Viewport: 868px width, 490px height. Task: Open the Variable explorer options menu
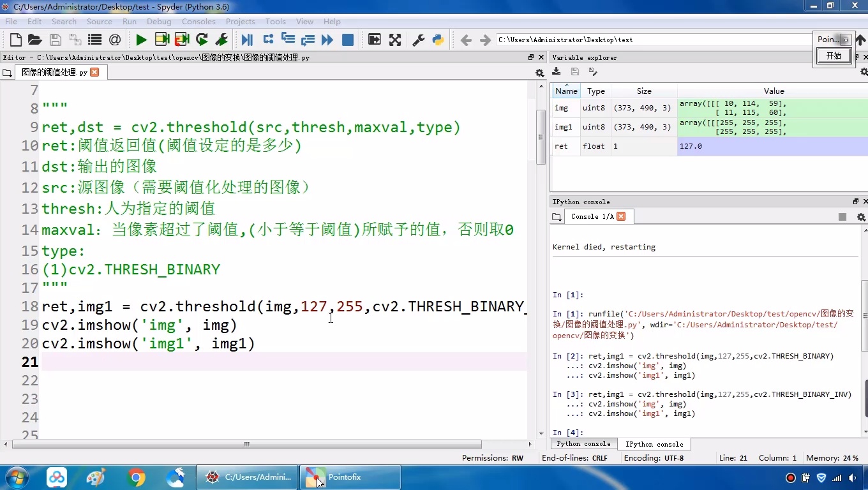[863, 71]
